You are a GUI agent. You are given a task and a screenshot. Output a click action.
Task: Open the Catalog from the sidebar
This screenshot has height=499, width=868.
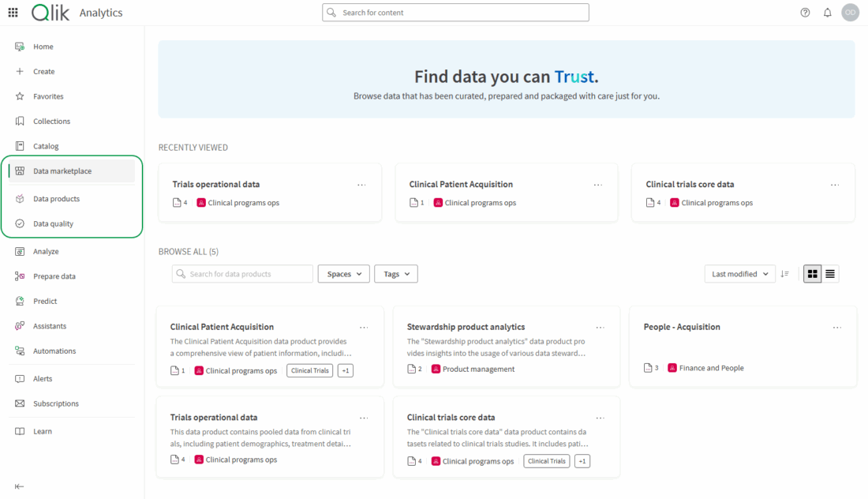click(19, 146)
